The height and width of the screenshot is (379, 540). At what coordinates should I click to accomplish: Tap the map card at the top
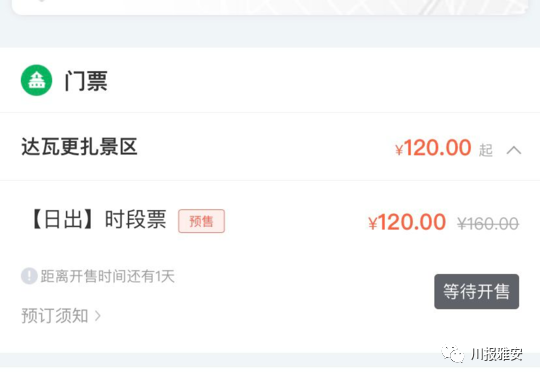pos(270,7)
